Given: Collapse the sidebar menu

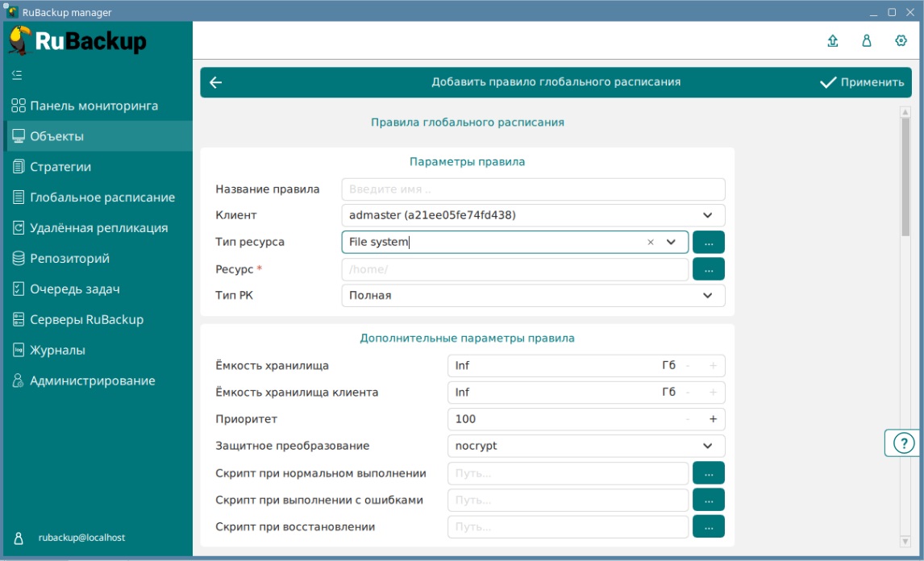Looking at the screenshot, I should click(17, 75).
